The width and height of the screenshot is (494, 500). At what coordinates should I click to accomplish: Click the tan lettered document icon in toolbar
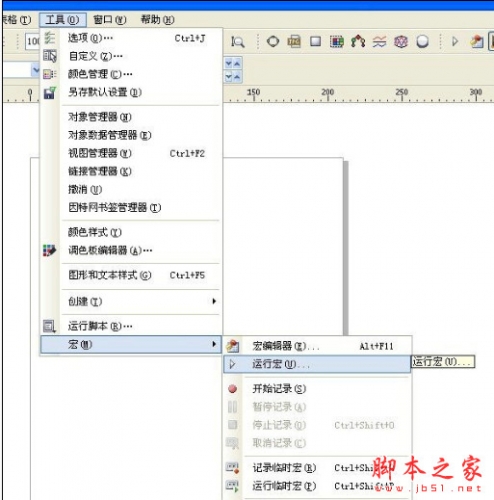[x=294, y=42]
